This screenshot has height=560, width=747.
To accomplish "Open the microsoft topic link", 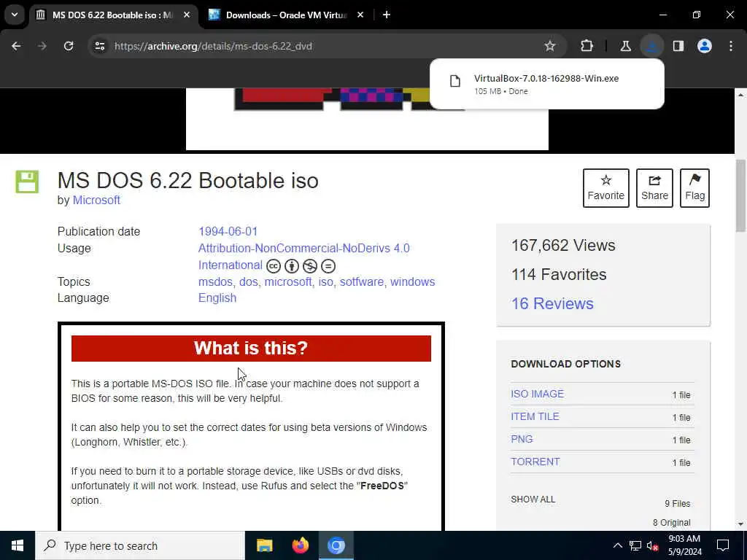I will (x=288, y=281).
